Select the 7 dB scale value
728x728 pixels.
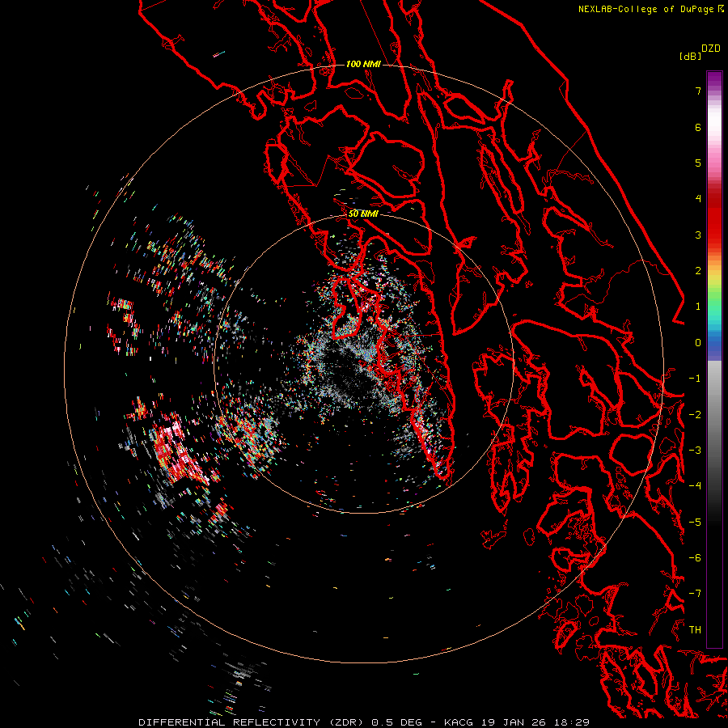pyautogui.click(x=698, y=91)
